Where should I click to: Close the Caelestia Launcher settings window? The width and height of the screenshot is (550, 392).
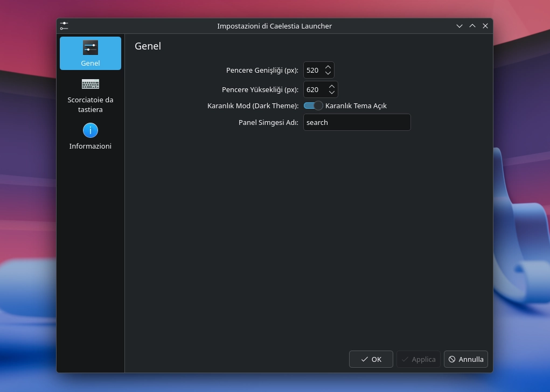pyautogui.click(x=485, y=26)
